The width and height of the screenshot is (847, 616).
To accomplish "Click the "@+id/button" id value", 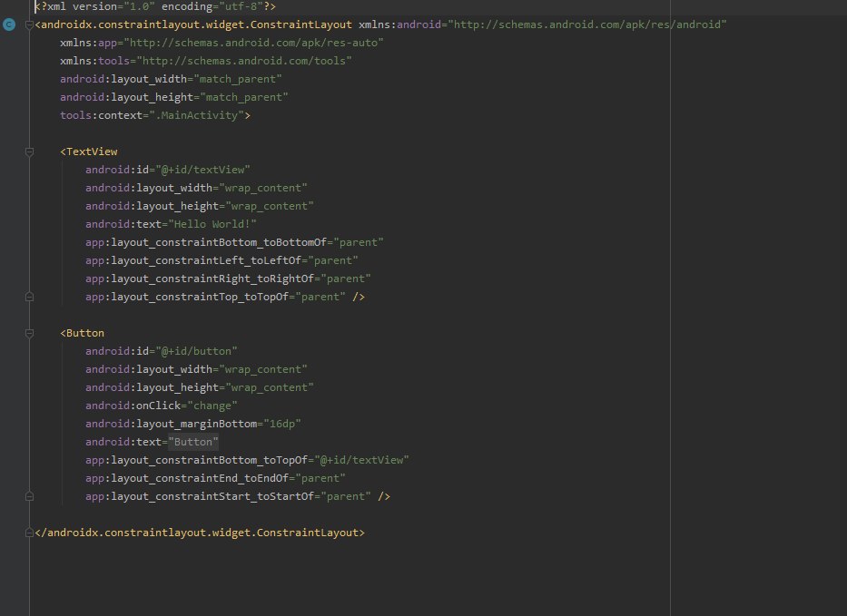I will 197,351.
